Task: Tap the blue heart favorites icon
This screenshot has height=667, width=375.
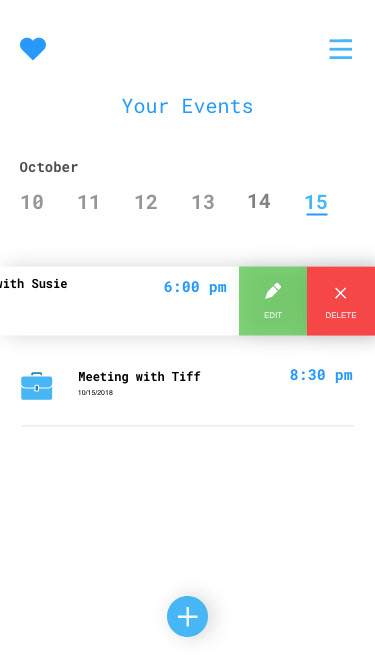Action: [x=33, y=48]
